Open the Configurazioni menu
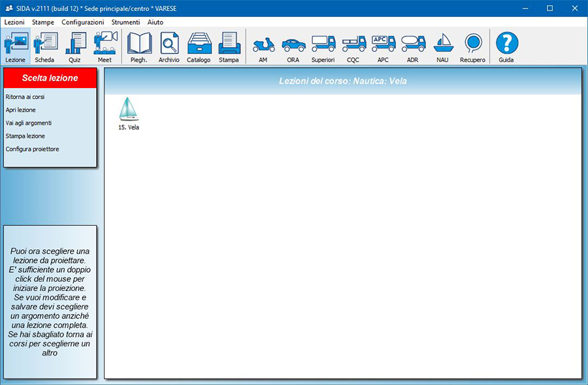Viewport: 588px width, 385px height. pyautogui.click(x=82, y=22)
